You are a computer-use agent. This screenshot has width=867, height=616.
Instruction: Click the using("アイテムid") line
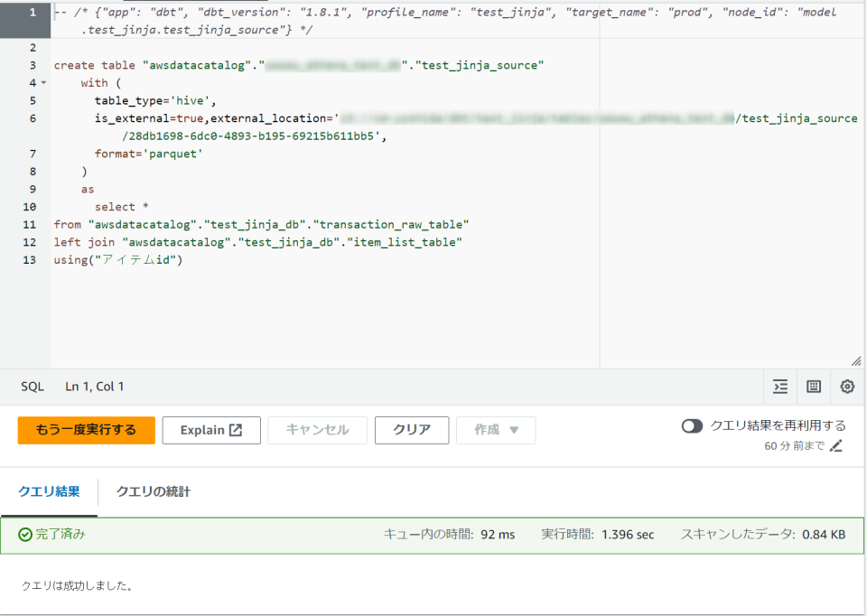pyautogui.click(x=117, y=260)
